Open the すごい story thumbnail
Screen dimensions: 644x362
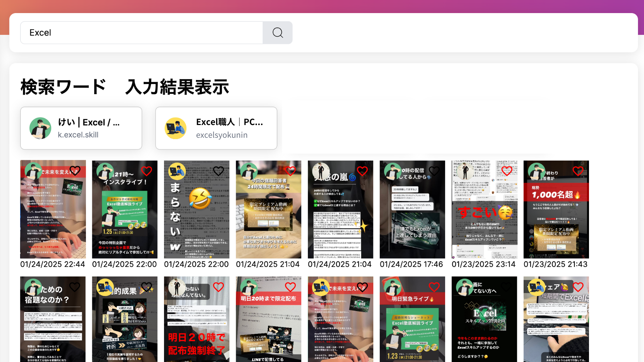484,209
